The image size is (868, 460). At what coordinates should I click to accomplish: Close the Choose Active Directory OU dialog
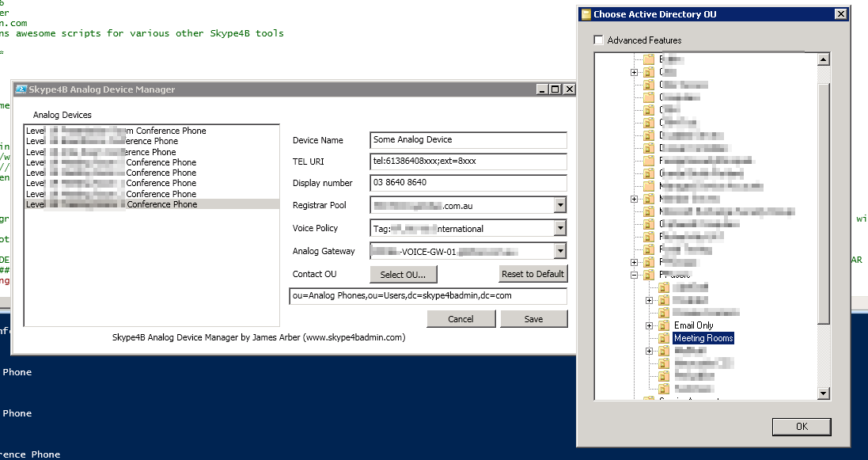(x=841, y=14)
